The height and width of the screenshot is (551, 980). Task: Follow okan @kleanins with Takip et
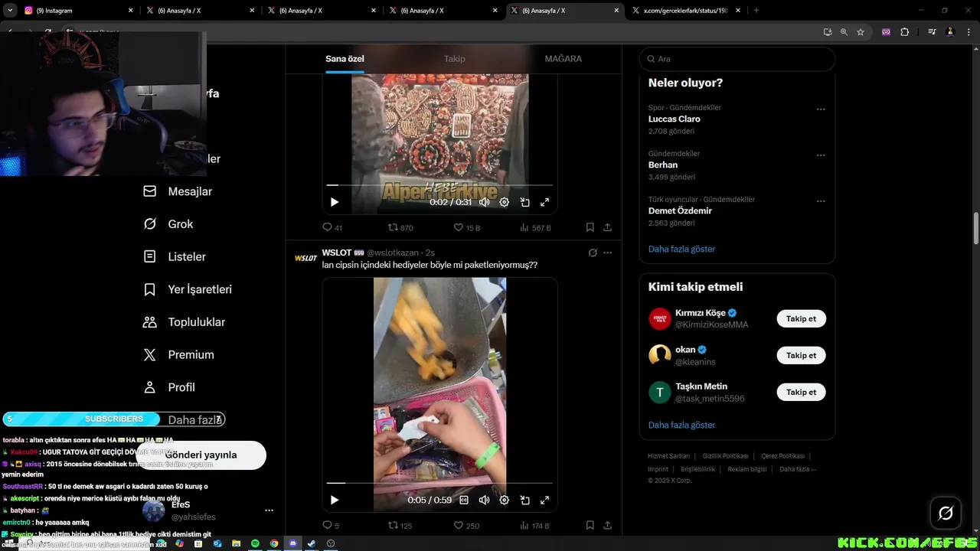(x=802, y=355)
